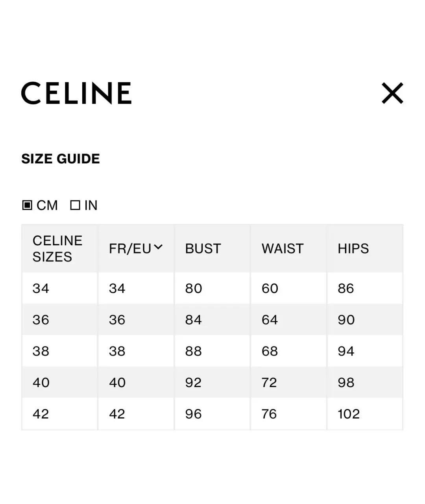Click the CELINE logo
This screenshot has width=425, height=504.
coord(77,93)
